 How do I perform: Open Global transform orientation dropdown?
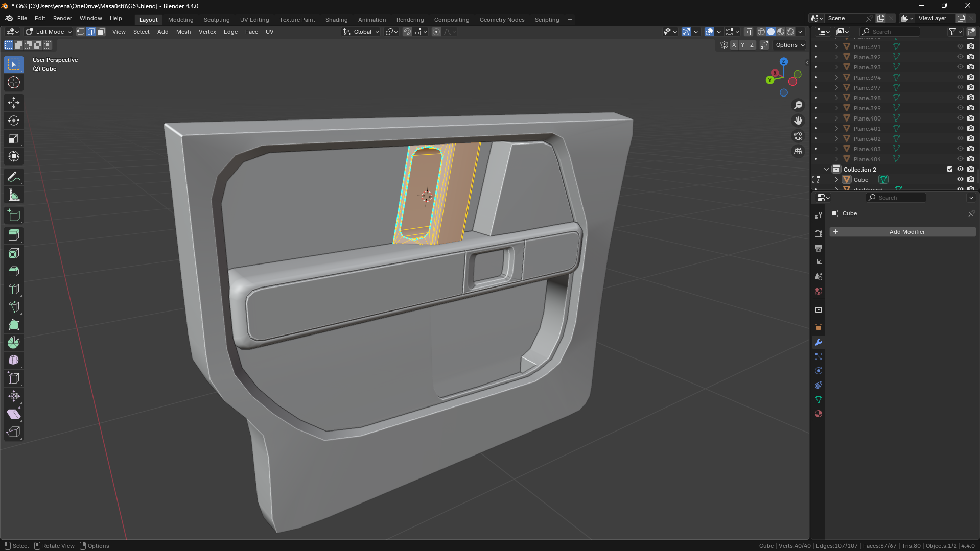coord(362,32)
